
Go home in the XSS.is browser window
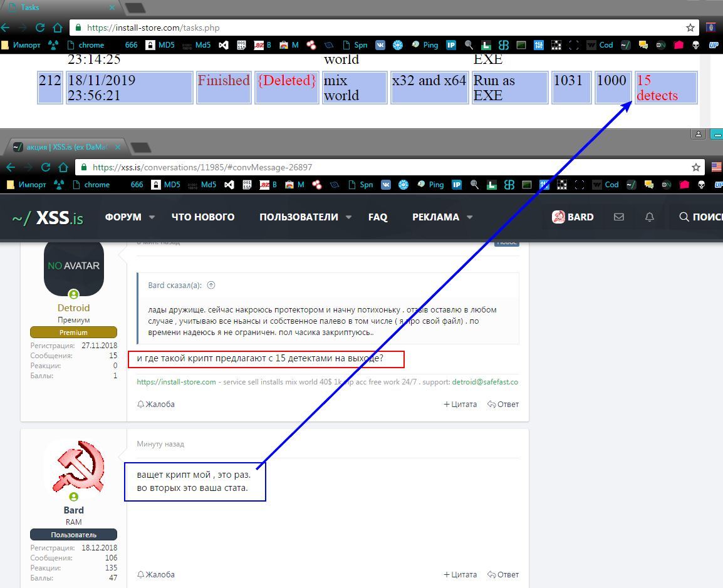63,167
